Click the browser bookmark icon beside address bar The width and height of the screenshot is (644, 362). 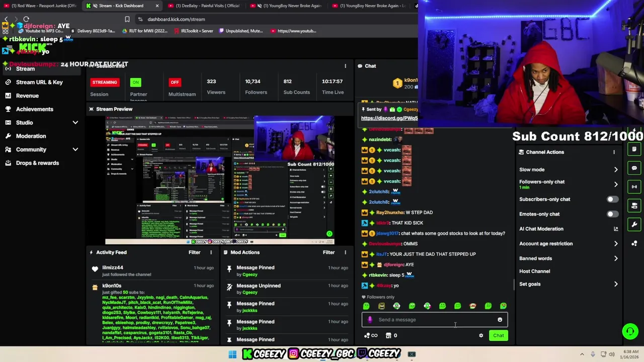pos(127,19)
